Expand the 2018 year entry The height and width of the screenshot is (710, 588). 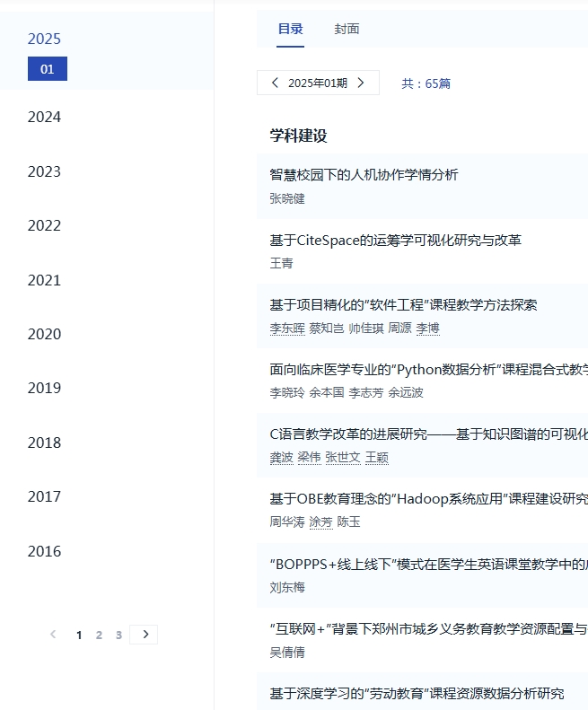pos(44,443)
